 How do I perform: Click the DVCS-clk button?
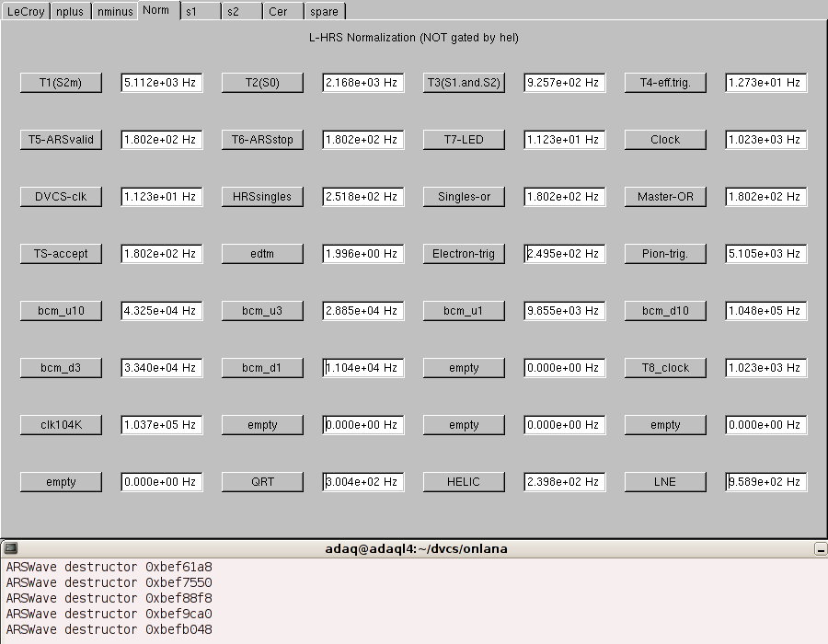tap(61, 196)
